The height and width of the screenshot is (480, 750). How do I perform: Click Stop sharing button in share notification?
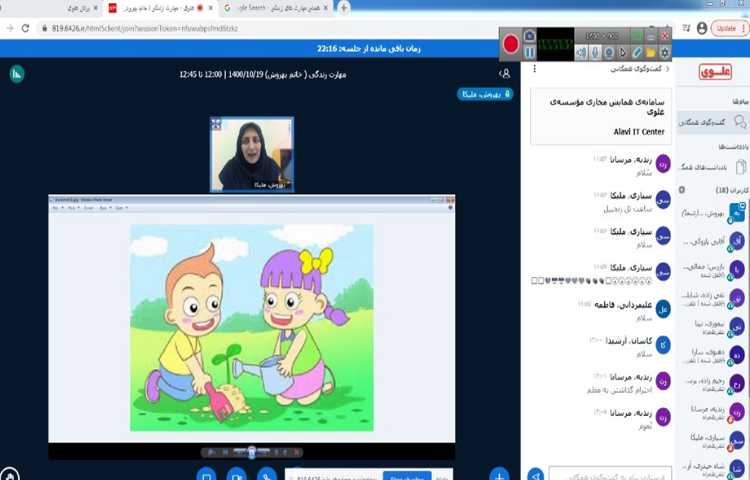(x=407, y=476)
